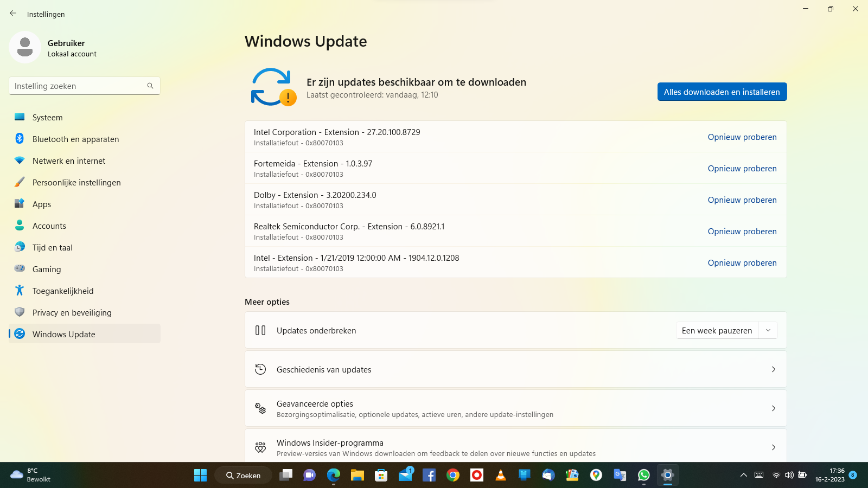Go to Tijd en taal

(85, 247)
